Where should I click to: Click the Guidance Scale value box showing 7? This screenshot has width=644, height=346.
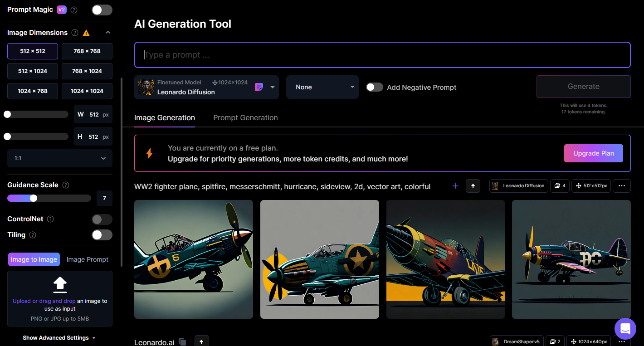click(104, 198)
